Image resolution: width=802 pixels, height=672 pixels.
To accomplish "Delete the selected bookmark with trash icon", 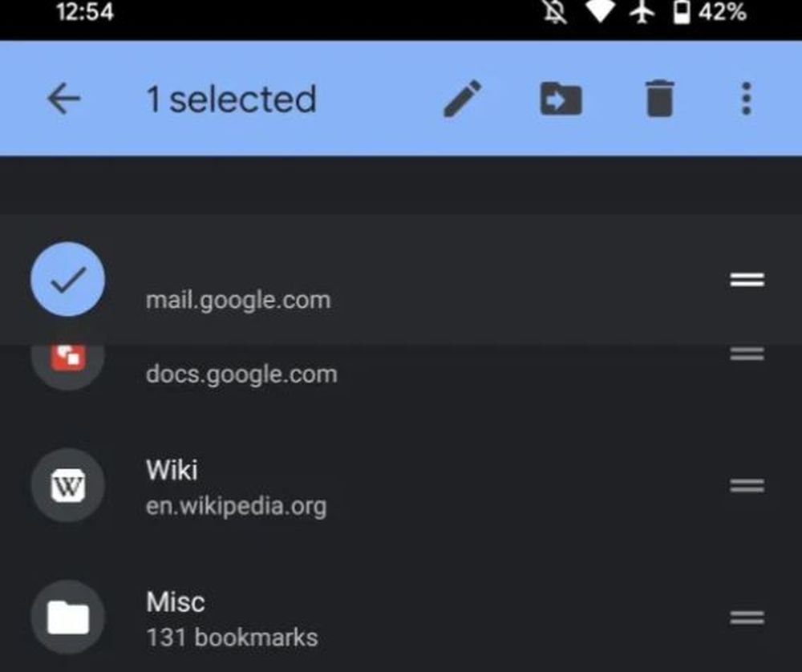I will click(659, 99).
